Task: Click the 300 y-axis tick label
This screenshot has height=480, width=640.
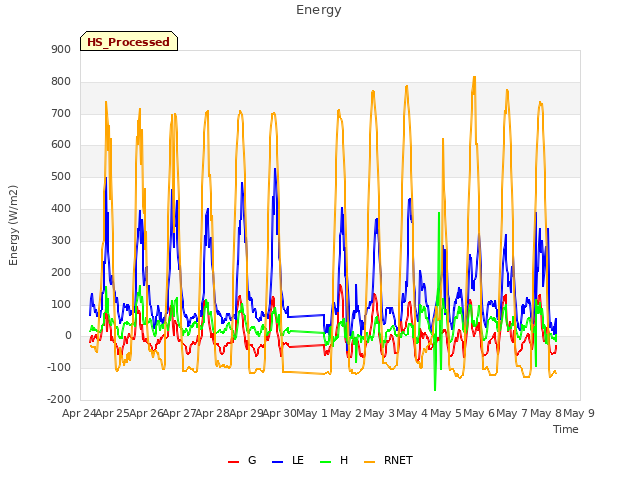Action: (x=61, y=240)
